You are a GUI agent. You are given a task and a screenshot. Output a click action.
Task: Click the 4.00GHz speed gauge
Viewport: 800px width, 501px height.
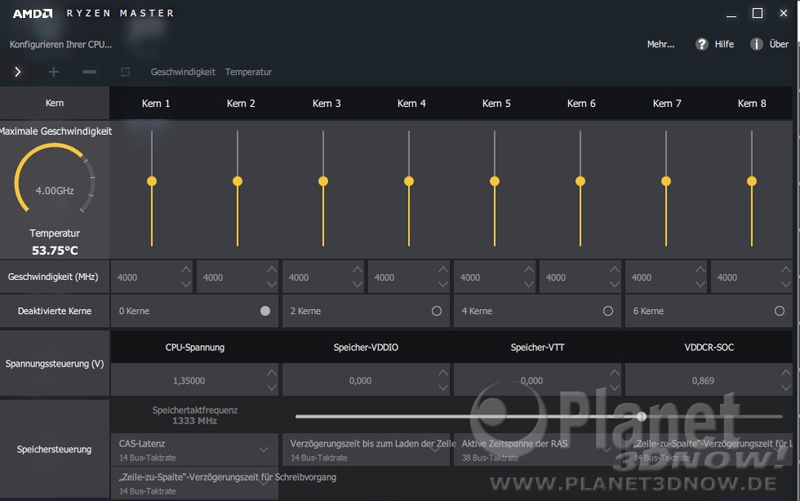point(55,180)
